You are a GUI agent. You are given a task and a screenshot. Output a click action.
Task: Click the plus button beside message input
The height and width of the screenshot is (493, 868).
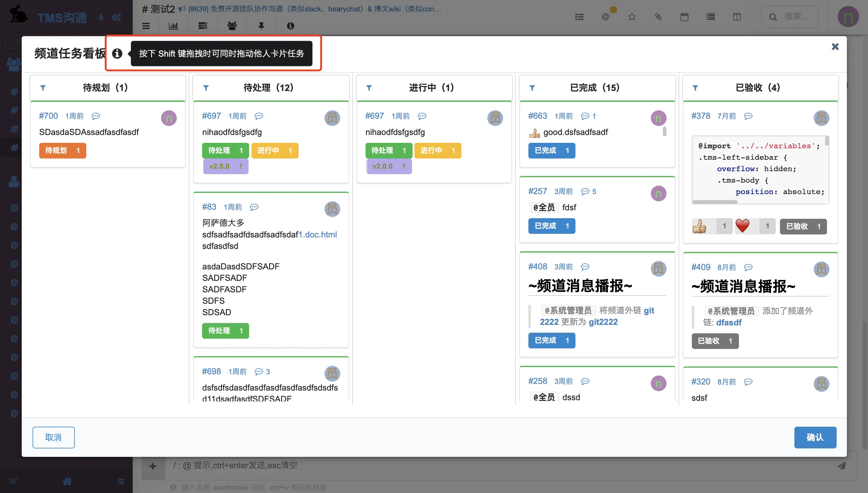point(153,466)
